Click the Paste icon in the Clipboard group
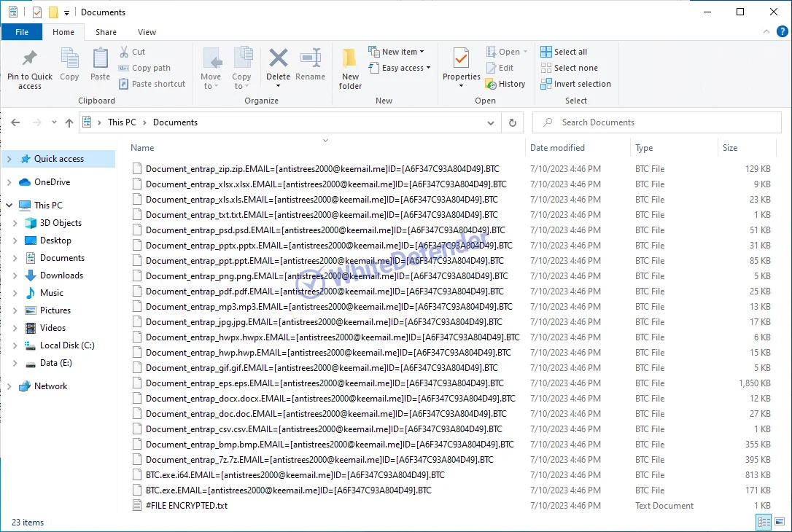The height and width of the screenshot is (532, 792). pos(100,60)
